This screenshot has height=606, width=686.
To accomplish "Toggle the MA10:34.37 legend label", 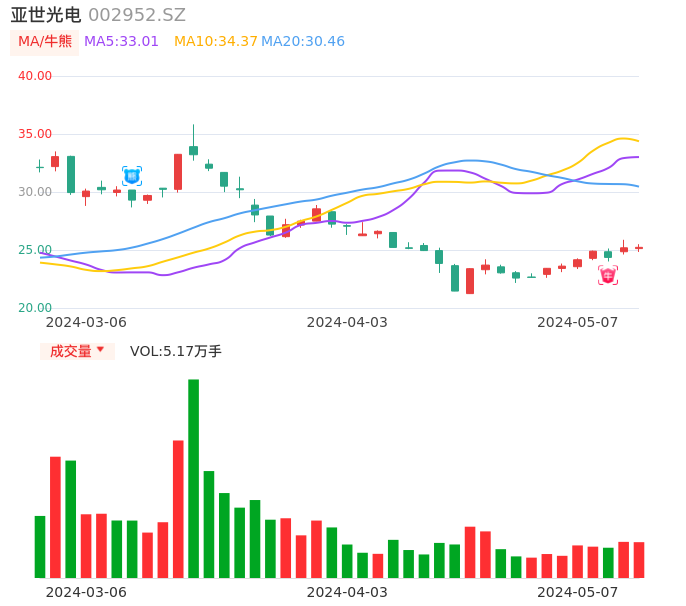I will (215, 42).
